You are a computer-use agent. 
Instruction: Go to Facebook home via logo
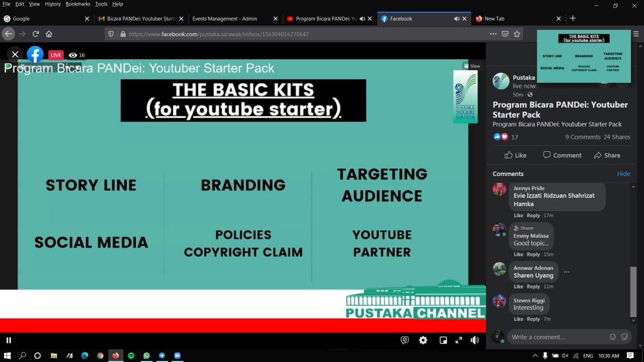35,54
